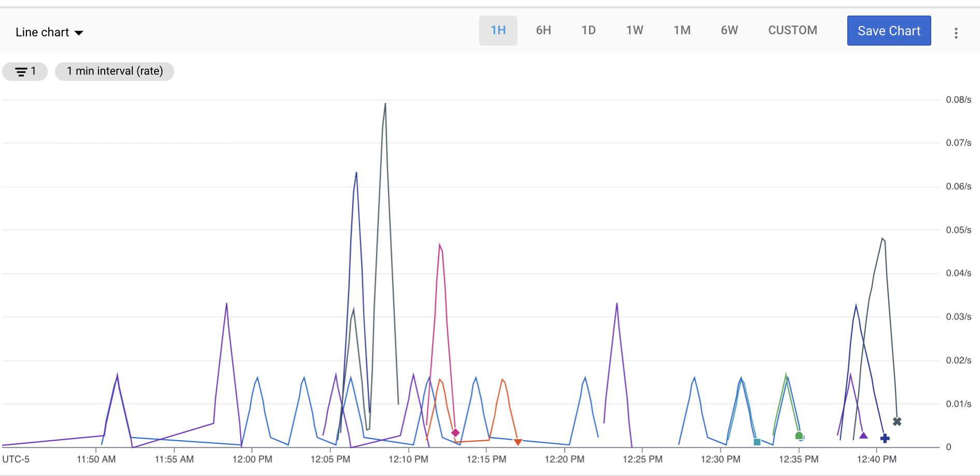Switch on the 6W time range

[729, 30]
